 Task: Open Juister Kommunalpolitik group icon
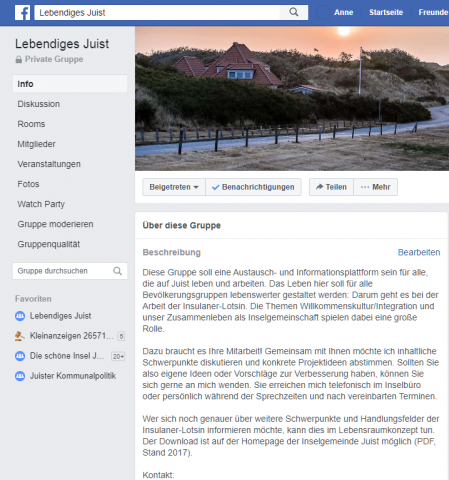pos(20,376)
